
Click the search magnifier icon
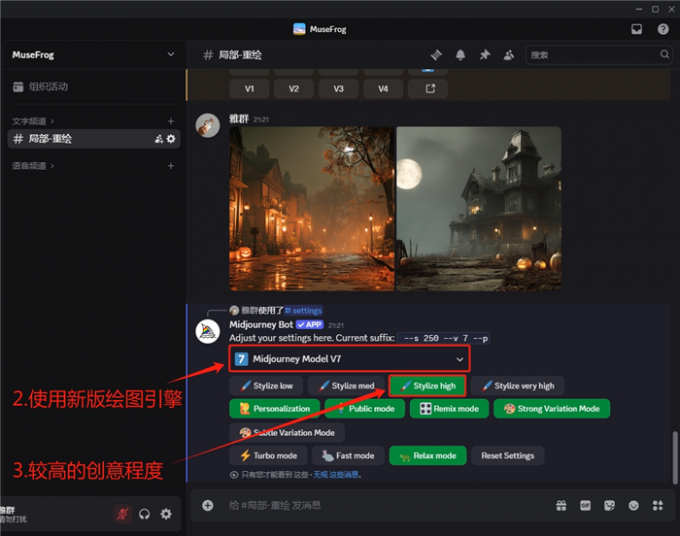(664, 55)
